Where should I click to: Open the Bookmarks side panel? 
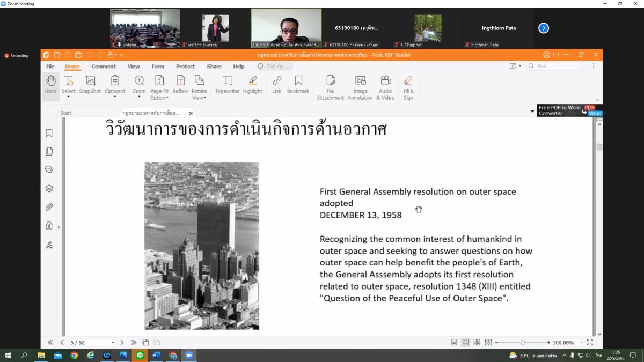click(x=49, y=133)
